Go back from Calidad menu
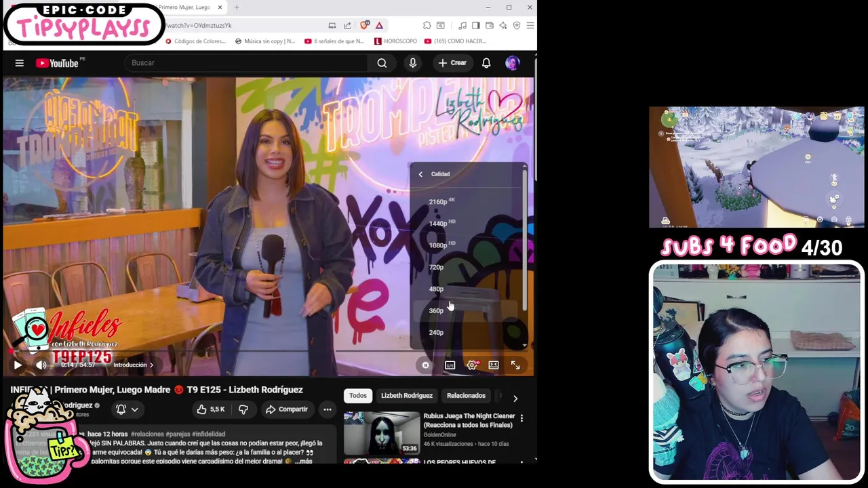 point(420,174)
